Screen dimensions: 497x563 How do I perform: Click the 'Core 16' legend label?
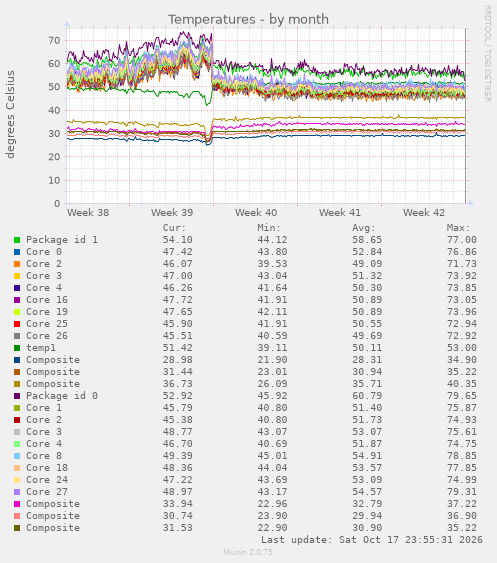[x=47, y=300]
